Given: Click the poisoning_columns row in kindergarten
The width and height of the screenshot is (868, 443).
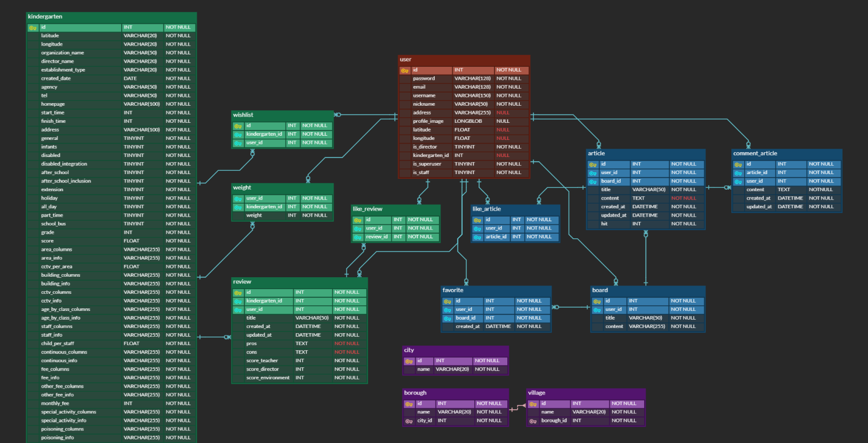Looking at the screenshot, I should tap(111, 429).
